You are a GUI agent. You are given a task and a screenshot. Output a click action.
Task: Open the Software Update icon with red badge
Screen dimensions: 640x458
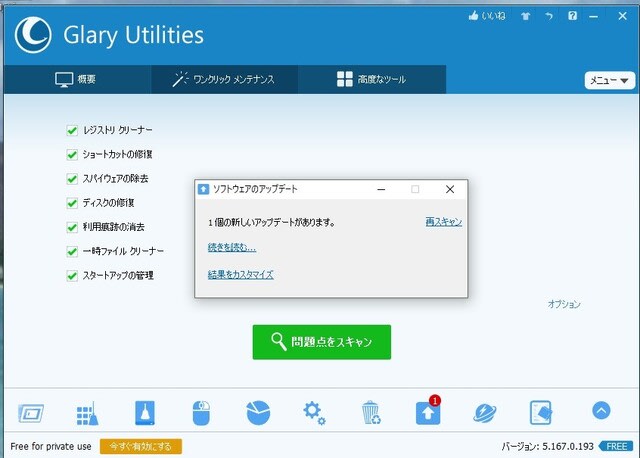(428, 411)
